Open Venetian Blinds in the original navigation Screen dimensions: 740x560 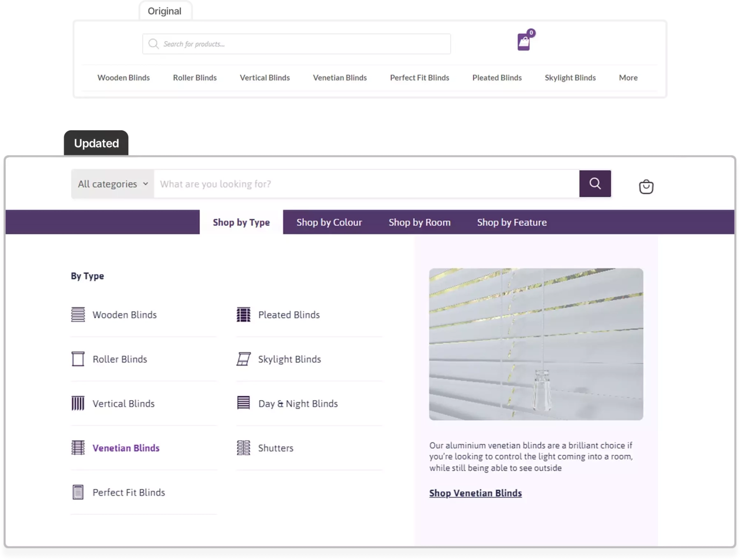click(340, 78)
